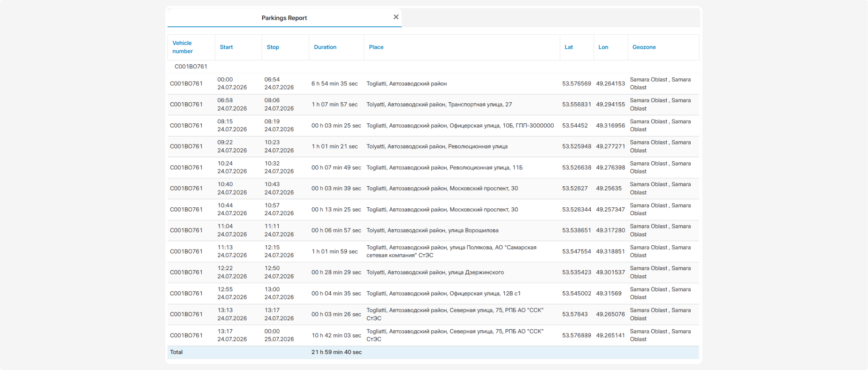Click latitude 53.52627

click(x=575, y=189)
